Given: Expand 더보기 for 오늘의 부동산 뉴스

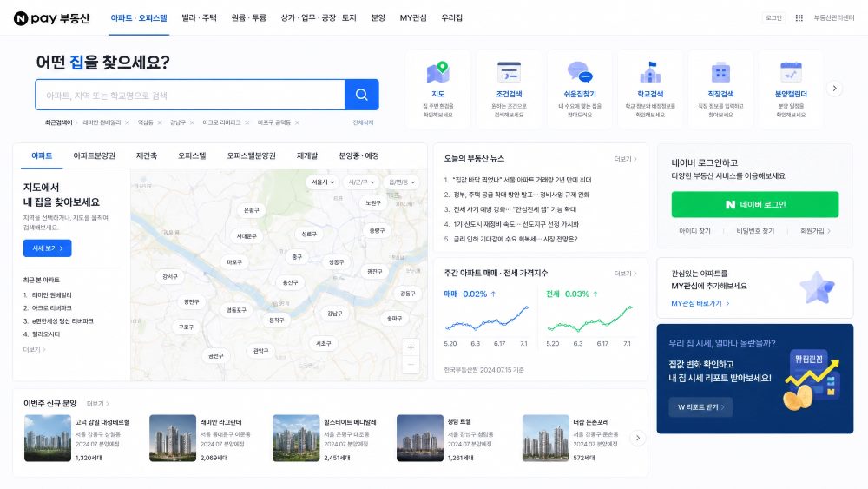Looking at the screenshot, I should [x=625, y=159].
